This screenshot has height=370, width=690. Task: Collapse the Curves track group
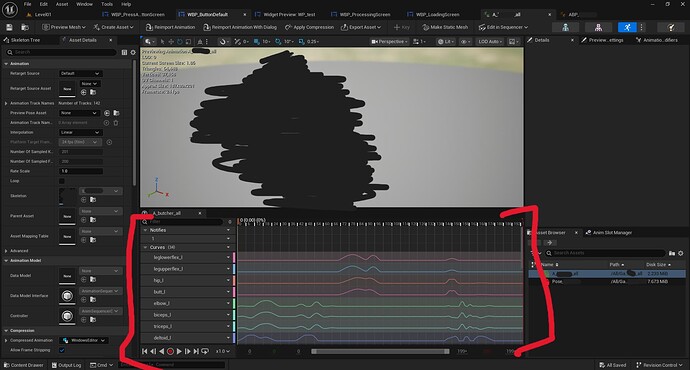click(x=145, y=247)
